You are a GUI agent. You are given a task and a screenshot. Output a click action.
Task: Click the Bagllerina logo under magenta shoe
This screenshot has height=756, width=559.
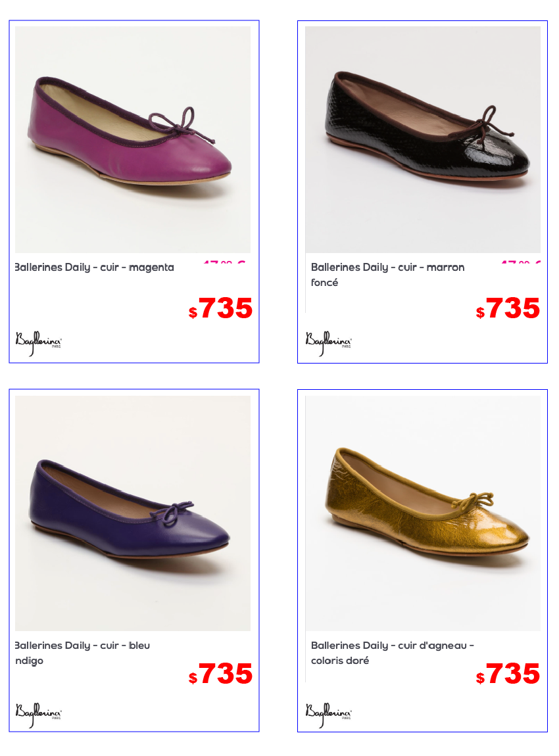pyautogui.click(x=38, y=343)
